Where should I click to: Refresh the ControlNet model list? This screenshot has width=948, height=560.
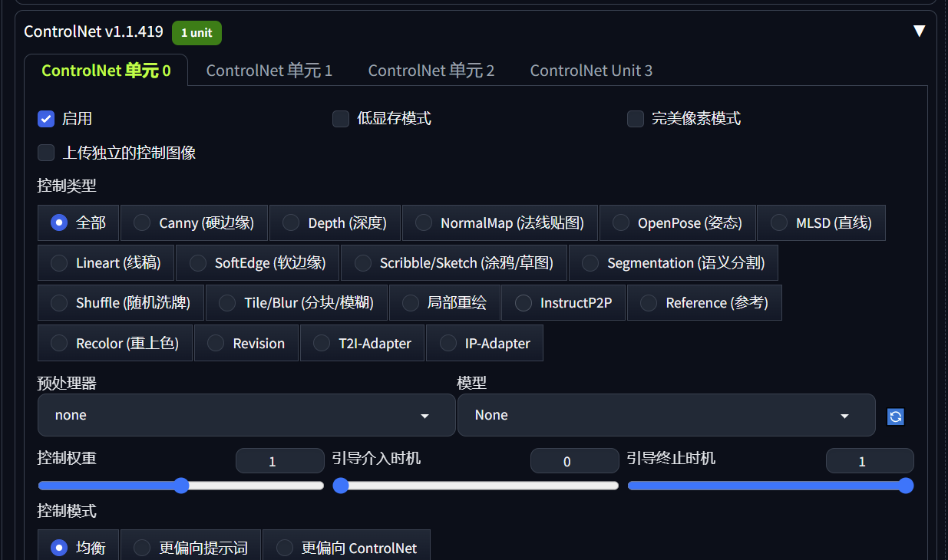click(x=895, y=417)
